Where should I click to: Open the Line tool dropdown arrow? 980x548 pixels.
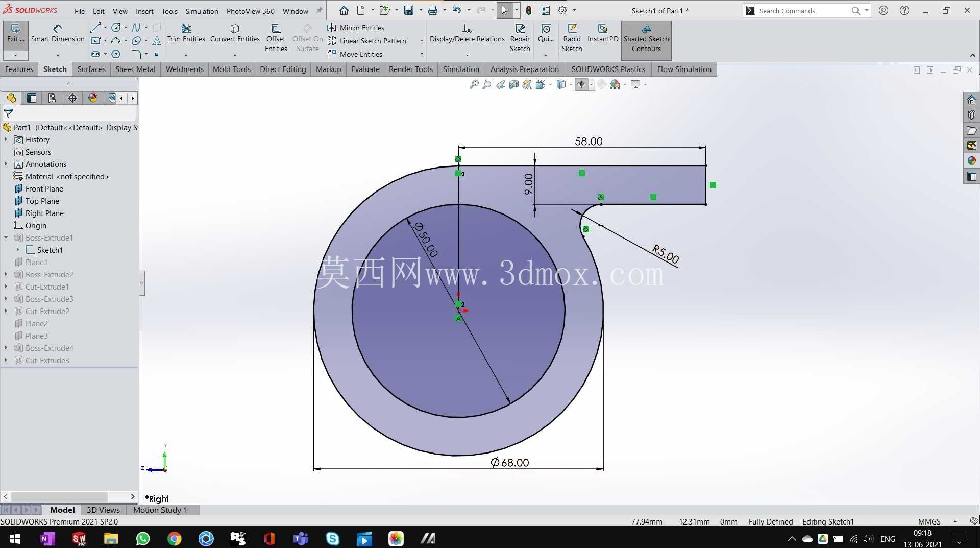point(105,28)
